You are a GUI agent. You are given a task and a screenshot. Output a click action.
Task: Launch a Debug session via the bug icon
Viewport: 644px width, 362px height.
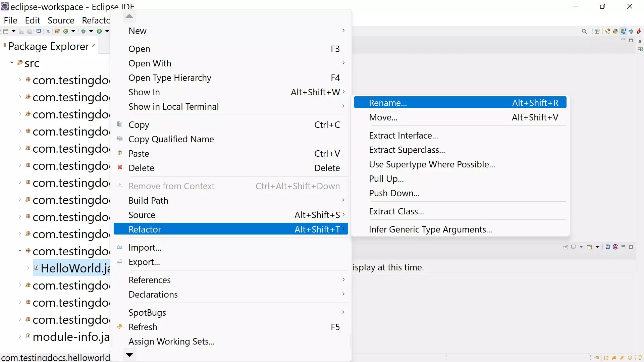point(83,31)
